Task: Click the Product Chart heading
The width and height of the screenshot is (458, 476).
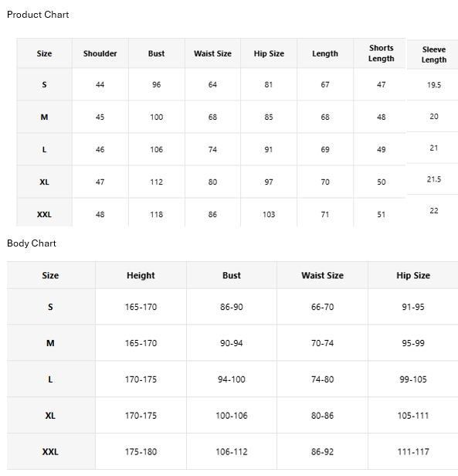Action: (38, 15)
